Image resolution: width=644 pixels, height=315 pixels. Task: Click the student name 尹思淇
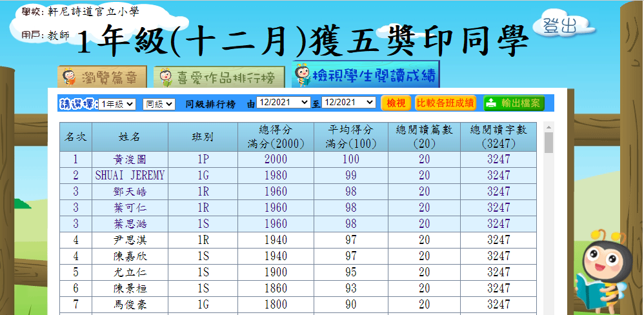pos(130,240)
